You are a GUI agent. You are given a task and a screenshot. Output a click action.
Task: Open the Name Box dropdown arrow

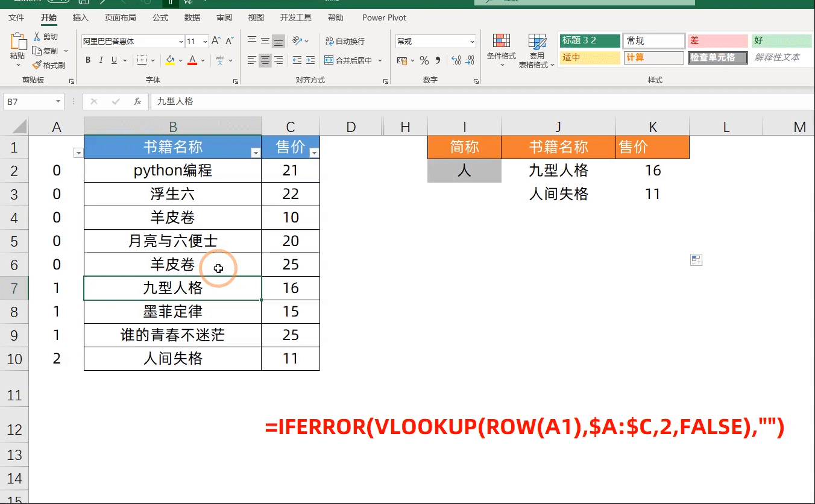coord(58,102)
